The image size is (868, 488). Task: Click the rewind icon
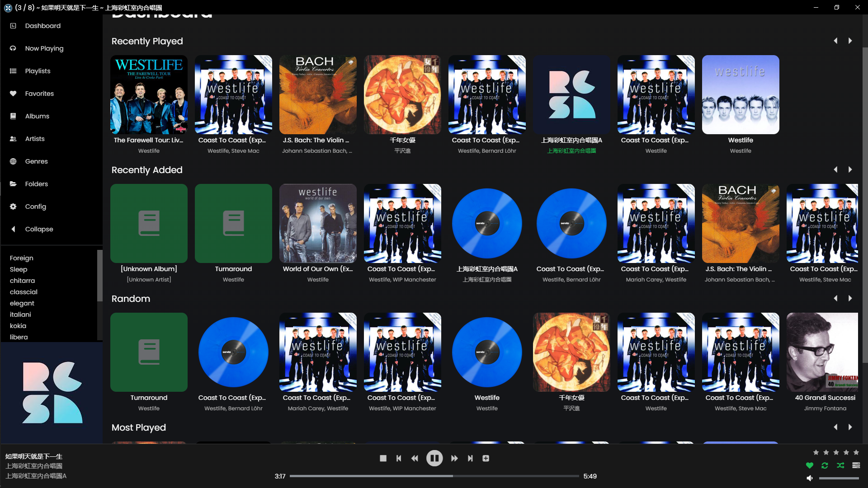pos(415,458)
